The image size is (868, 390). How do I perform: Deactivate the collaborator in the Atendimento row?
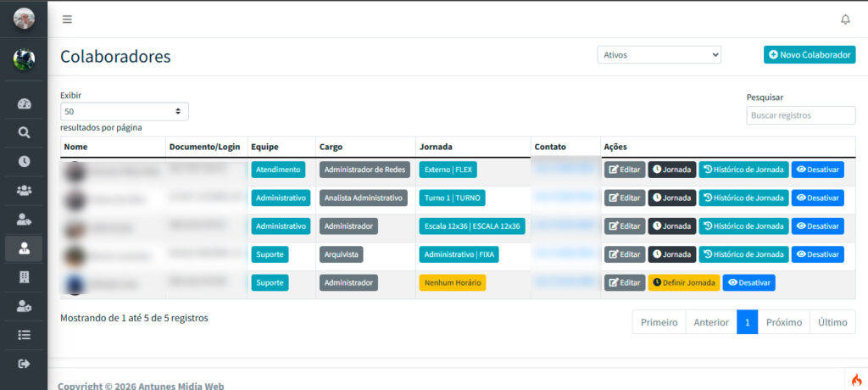point(817,170)
